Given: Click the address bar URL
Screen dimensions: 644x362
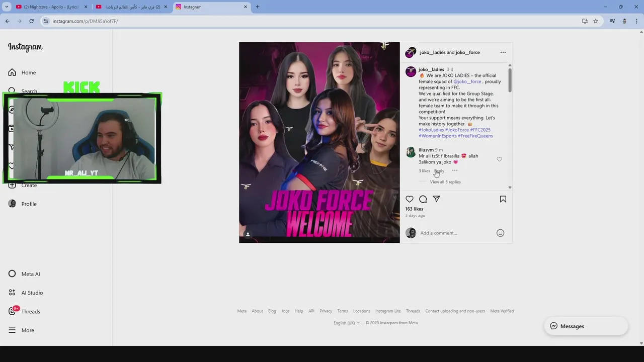Looking at the screenshot, I should click(x=86, y=21).
